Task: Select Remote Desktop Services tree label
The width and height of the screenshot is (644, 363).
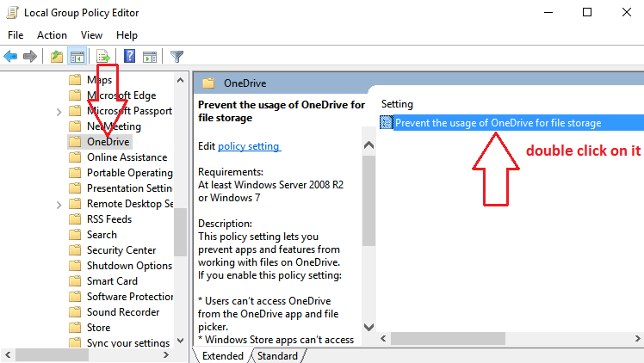Action: point(129,204)
